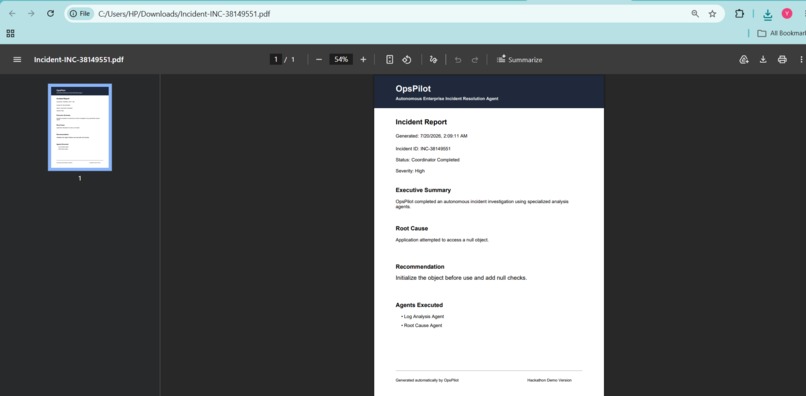Bookmark this page with the star icon
The height and width of the screenshot is (396, 806).
tap(712, 14)
